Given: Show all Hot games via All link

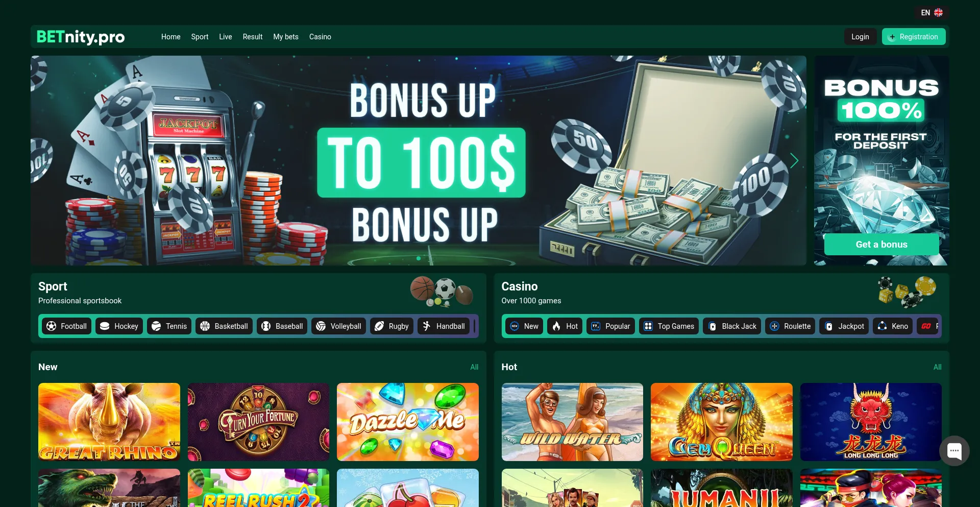Looking at the screenshot, I should pyautogui.click(x=937, y=367).
